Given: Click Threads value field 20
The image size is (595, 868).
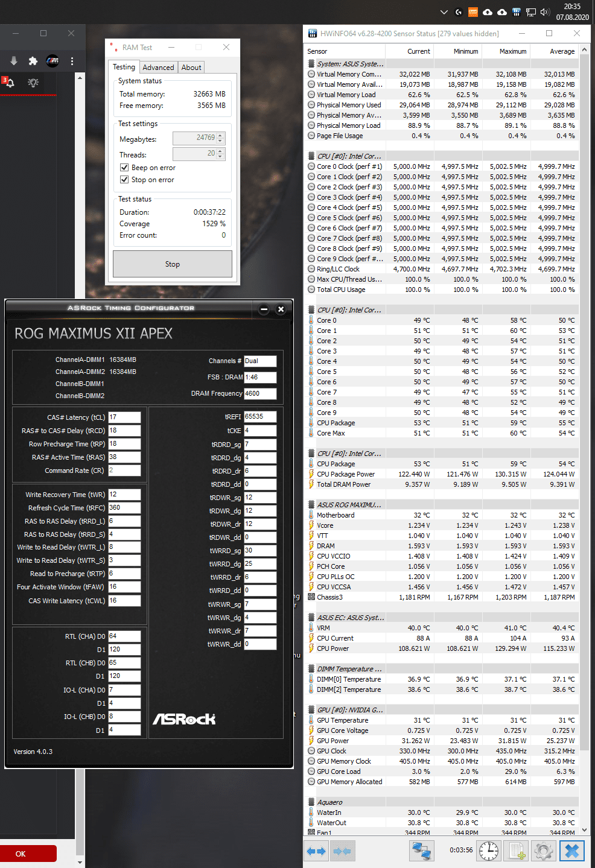Looking at the screenshot, I should [195, 154].
